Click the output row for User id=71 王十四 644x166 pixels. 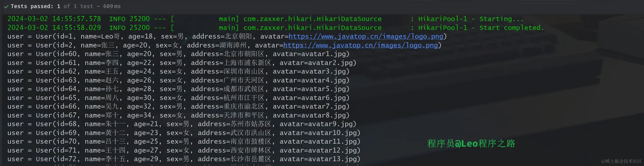[184, 151]
